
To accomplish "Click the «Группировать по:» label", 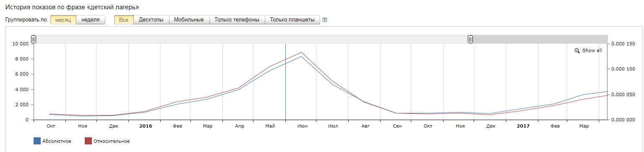I will (x=26, y=20).
